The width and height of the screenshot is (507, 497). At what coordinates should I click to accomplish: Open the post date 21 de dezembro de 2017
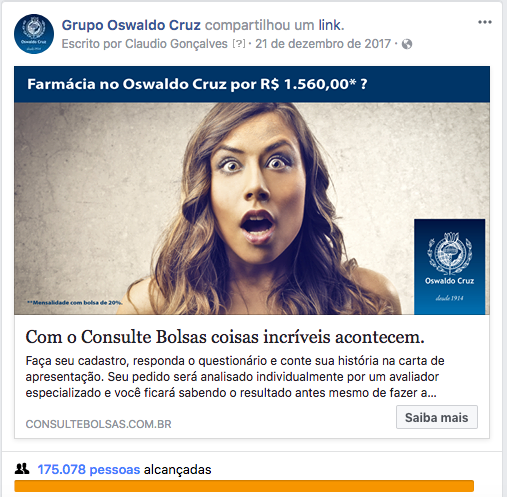(323, 44)
